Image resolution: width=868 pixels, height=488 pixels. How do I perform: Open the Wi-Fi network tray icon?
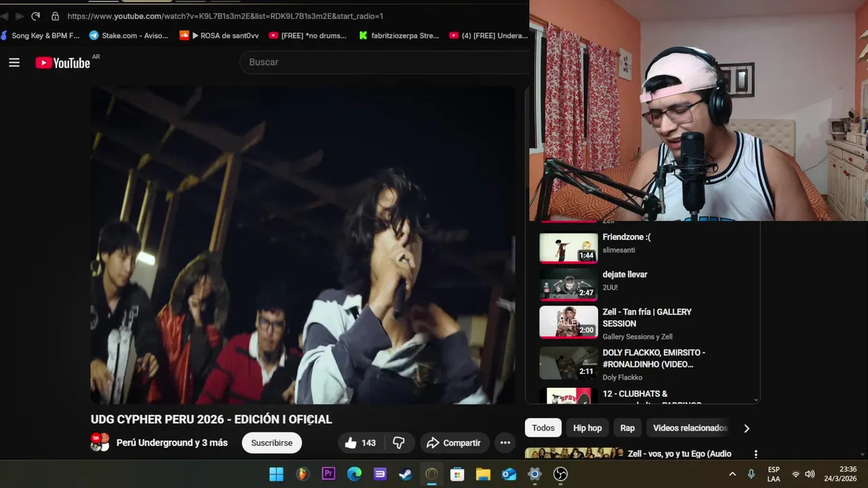click(795, 474)
